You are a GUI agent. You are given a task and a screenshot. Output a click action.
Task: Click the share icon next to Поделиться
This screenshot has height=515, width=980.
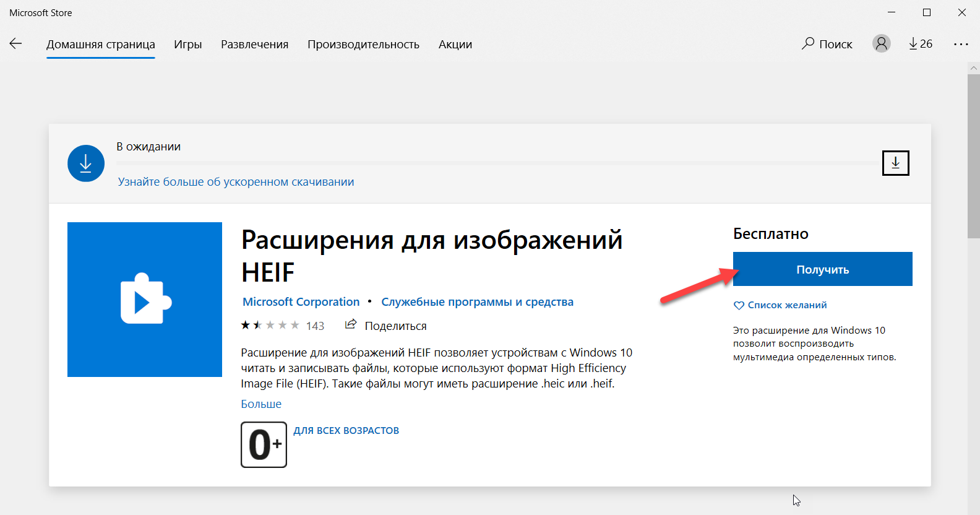click(x=351, y=324)
